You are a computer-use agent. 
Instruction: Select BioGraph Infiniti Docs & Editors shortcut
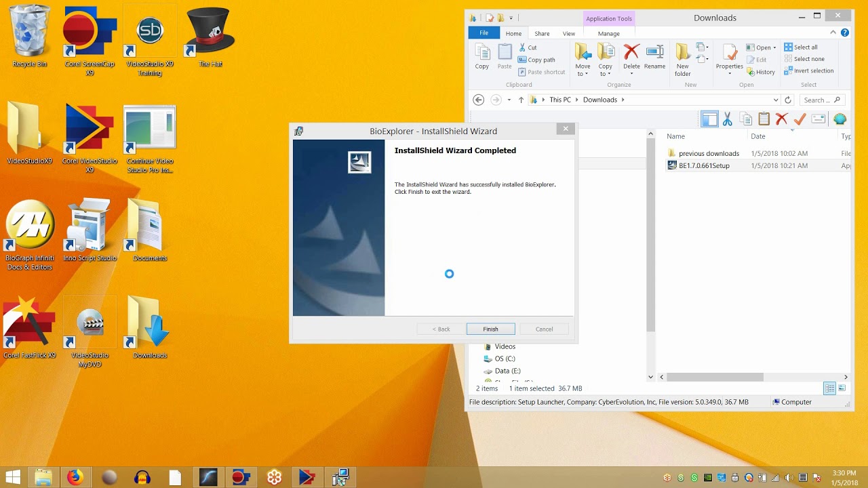tap(30, 235)
